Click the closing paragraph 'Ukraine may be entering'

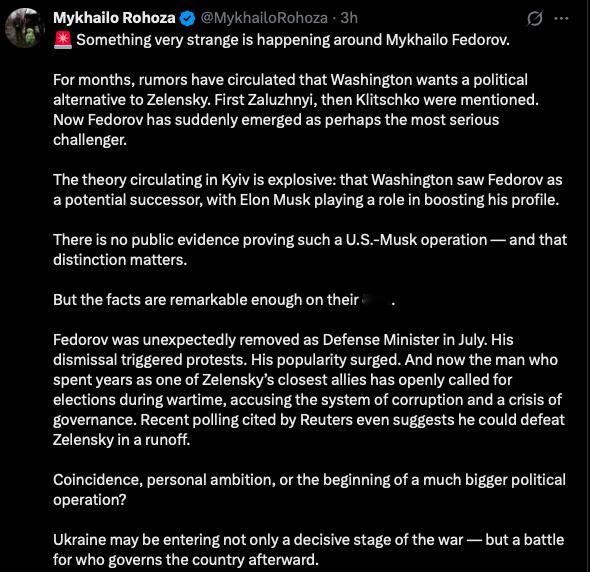pyautogui.click(x=308, y=549)
